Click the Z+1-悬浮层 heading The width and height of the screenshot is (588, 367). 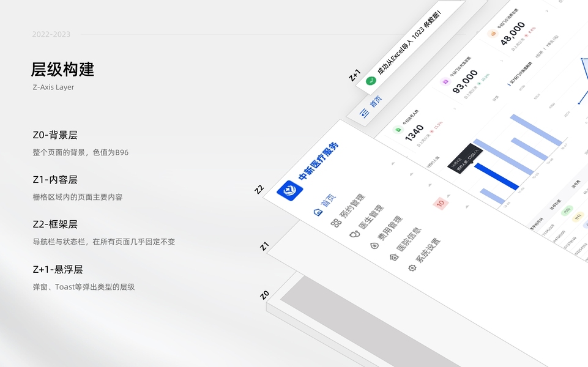[x=58, y=269]
